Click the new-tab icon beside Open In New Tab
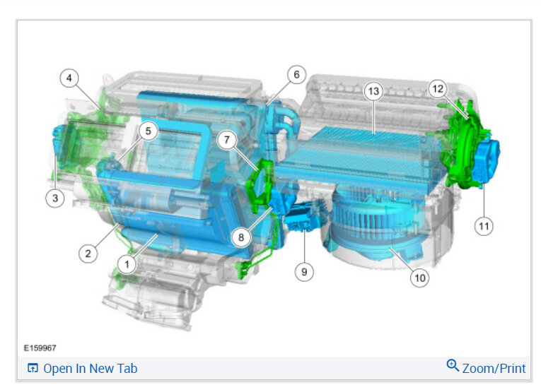 coord(33,368)
